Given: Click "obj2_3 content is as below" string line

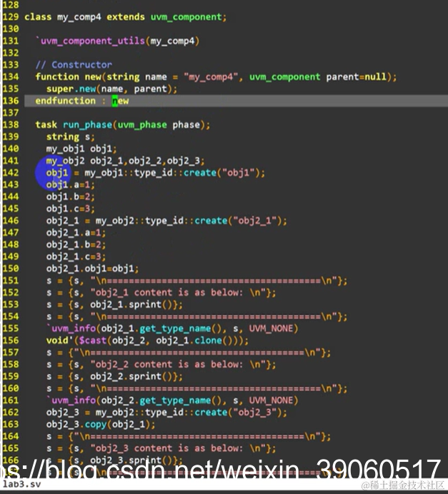Looking at the screenshot, I should click(x=161, y=448).
